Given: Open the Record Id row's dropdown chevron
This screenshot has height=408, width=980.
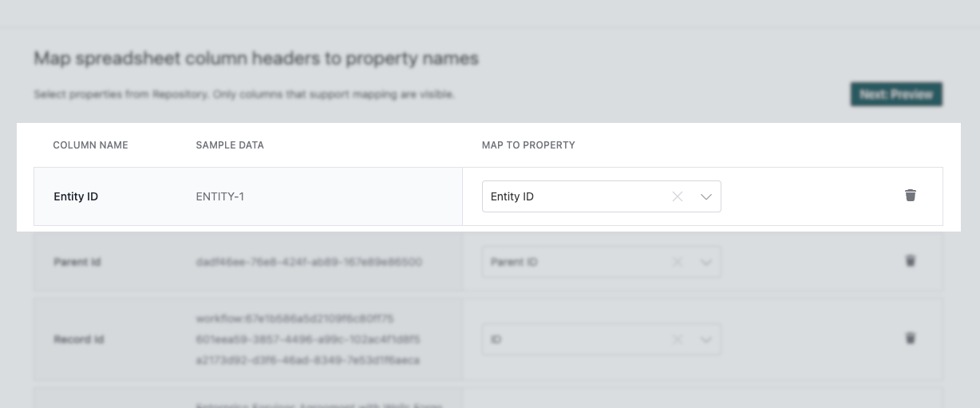Looking at the screenshot, I should coord(706,339).
